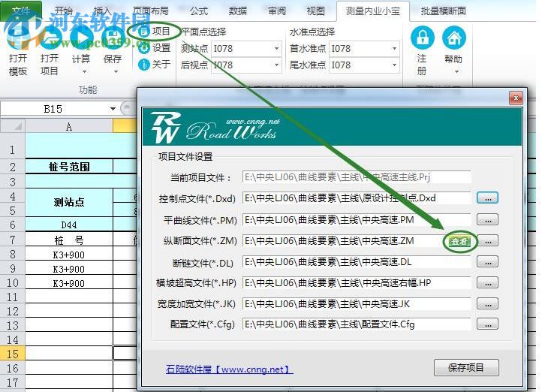This screenshot has height=392, width=542.
Task: Open the 文件 menu tab
Action: pyautogui.click(x=21, y=11)
